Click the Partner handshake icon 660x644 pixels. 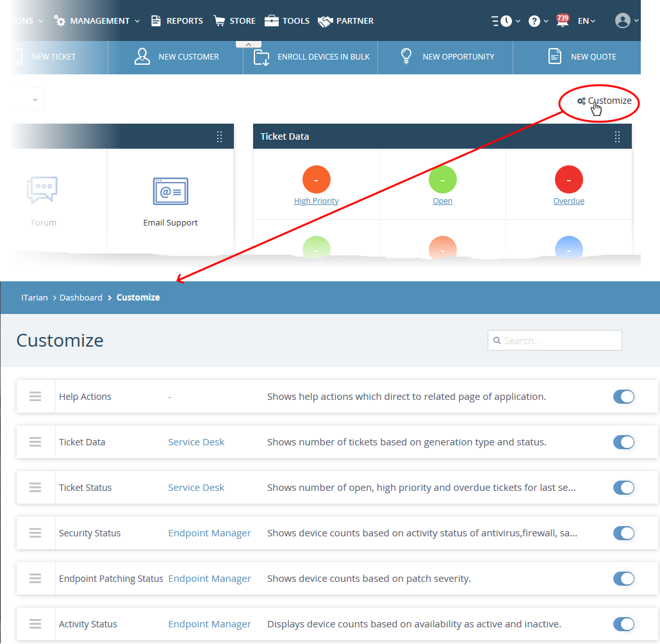(325, 21)
